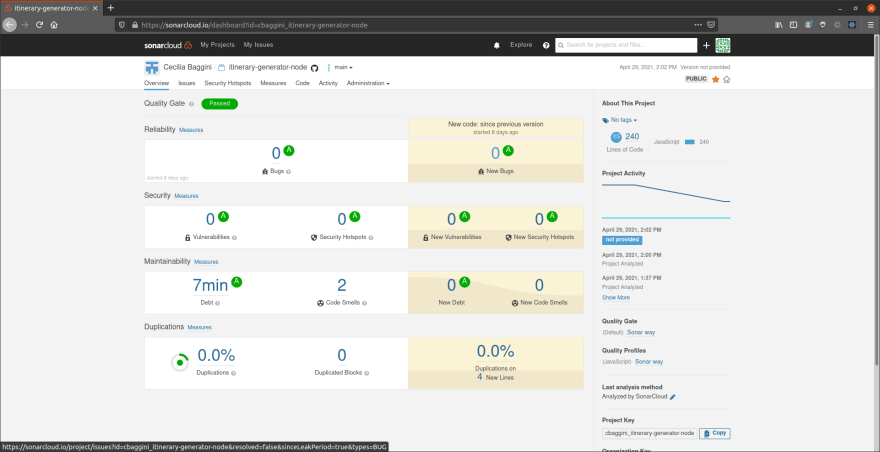
Task: Click the SonarCloud logo
Action: pyautogui.click(x=168, y=45)
